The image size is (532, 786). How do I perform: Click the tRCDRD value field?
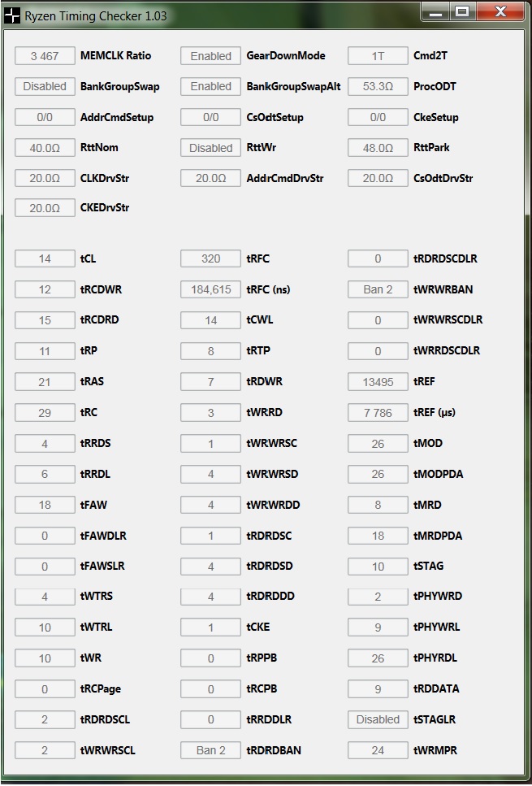point(45,320)
